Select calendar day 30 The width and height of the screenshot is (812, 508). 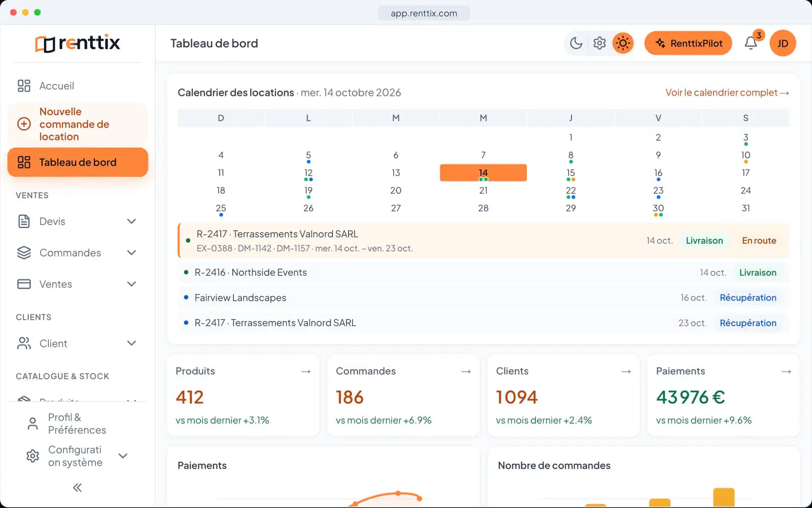(x=658, y=209)
